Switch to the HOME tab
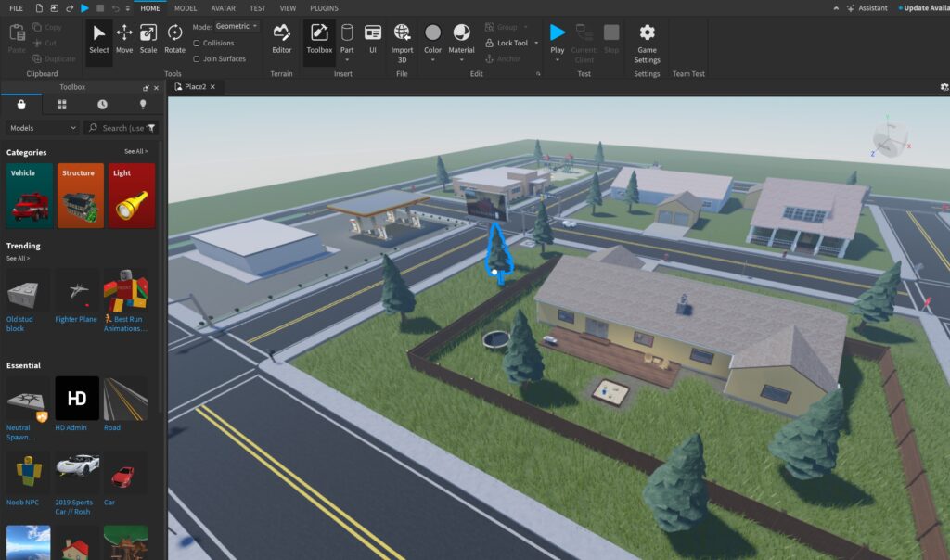The height and width of the screenshot is (560, 950). click(150, 8)
